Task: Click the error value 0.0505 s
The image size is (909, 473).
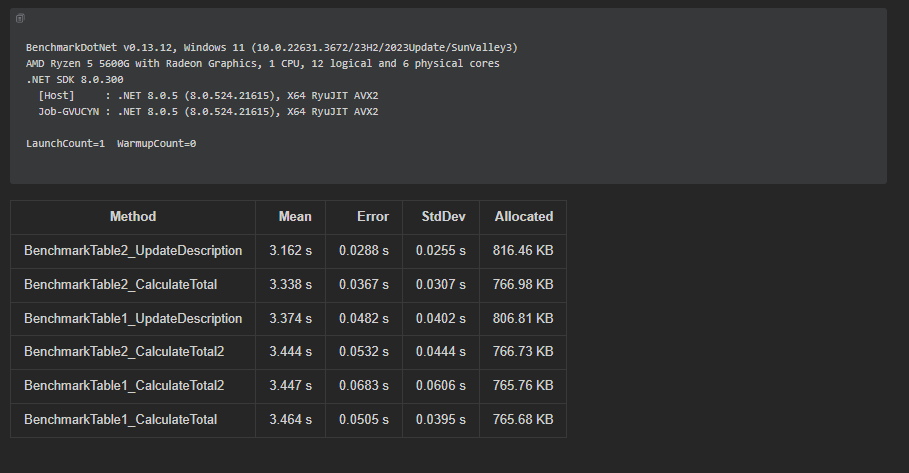Action: (364, 420)
